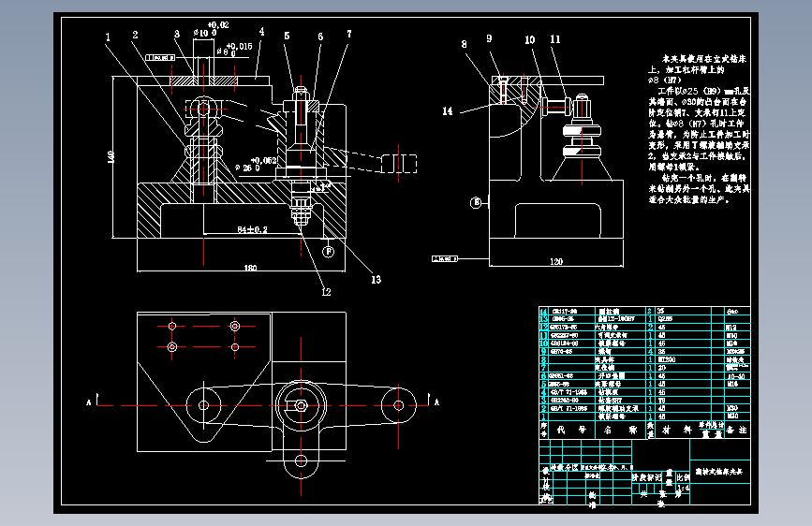The height and width of the screenshot is (526, 812).
Task: Click the HT200 material cell
Action: pos(667,359)
